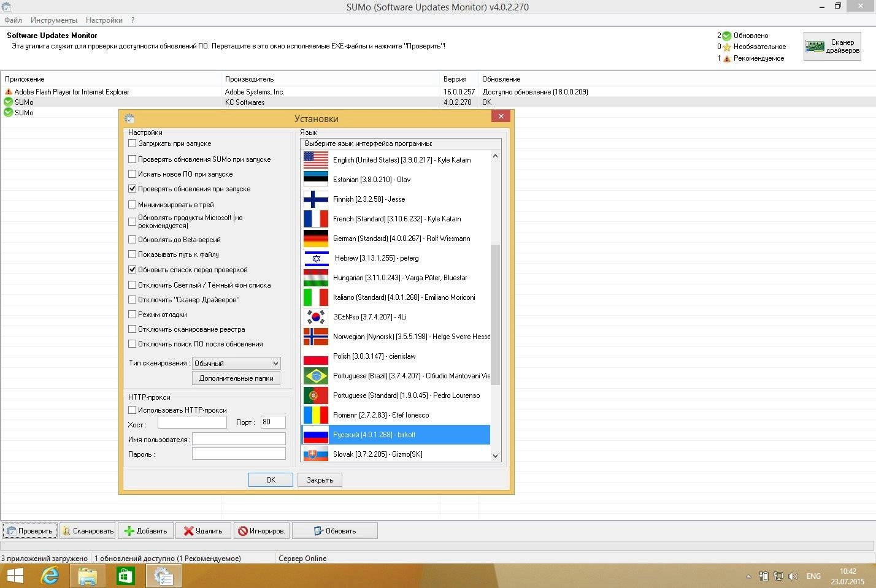Click the ENG language indicator in tray
This screenshot has height=588, width=876.
pyautogui.click(x=813, y=576)
